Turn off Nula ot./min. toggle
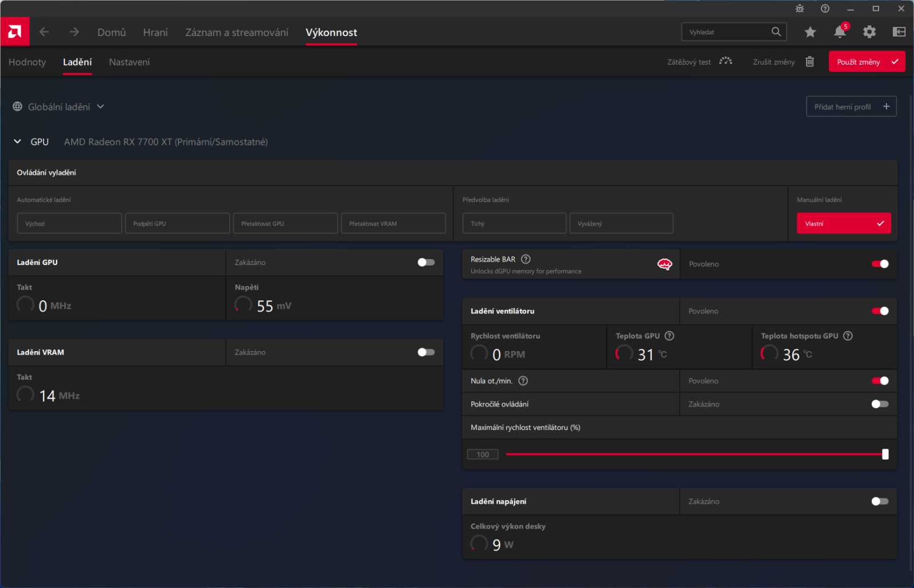The width and height of the screenshot is (914, 588). (880, 381)
